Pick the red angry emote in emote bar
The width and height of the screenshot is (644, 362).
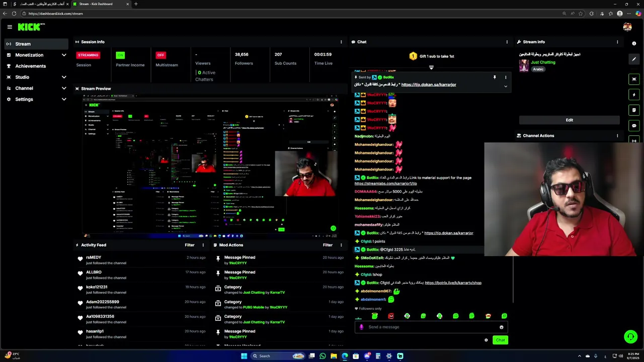(391, 316)
